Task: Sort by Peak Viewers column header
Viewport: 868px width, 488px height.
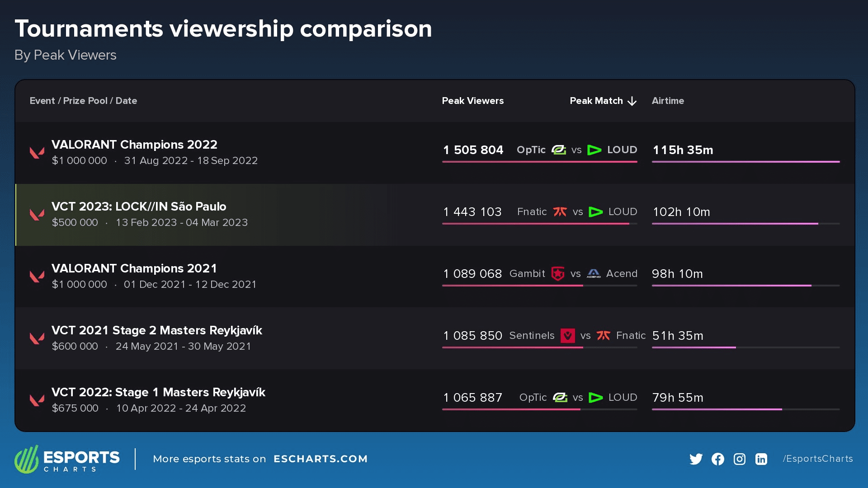Action: coord(472,101)
